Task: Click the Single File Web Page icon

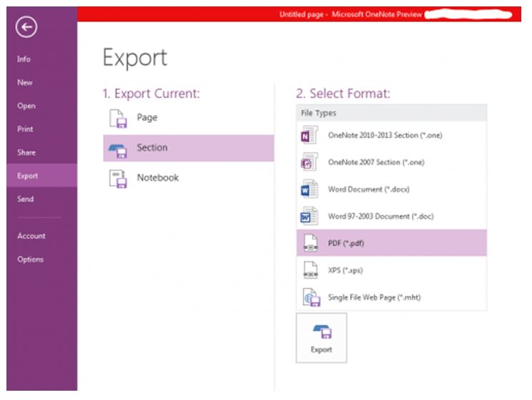Action: point(311,297)
